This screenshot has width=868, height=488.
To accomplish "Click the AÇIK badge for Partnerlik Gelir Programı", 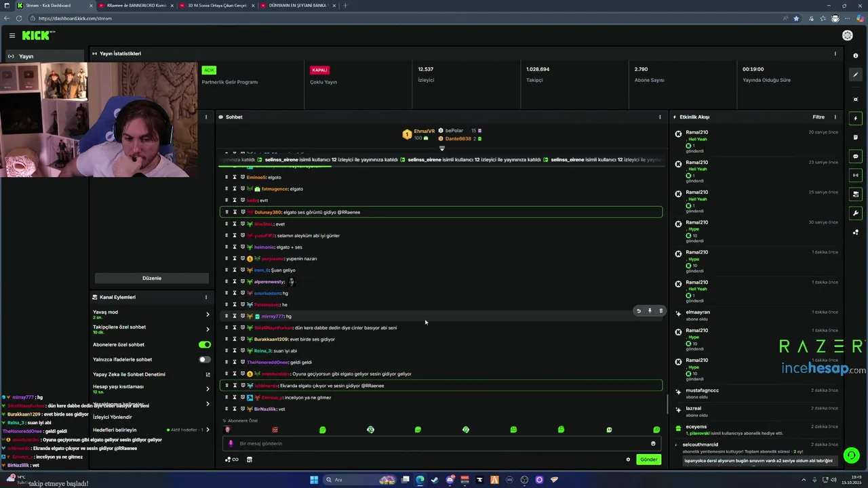I will [209, 70].
